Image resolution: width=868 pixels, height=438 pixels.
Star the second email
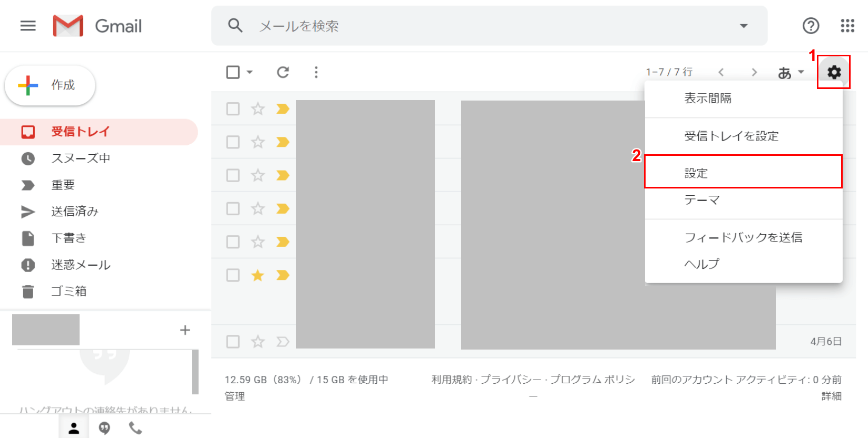tap(258, 142)
